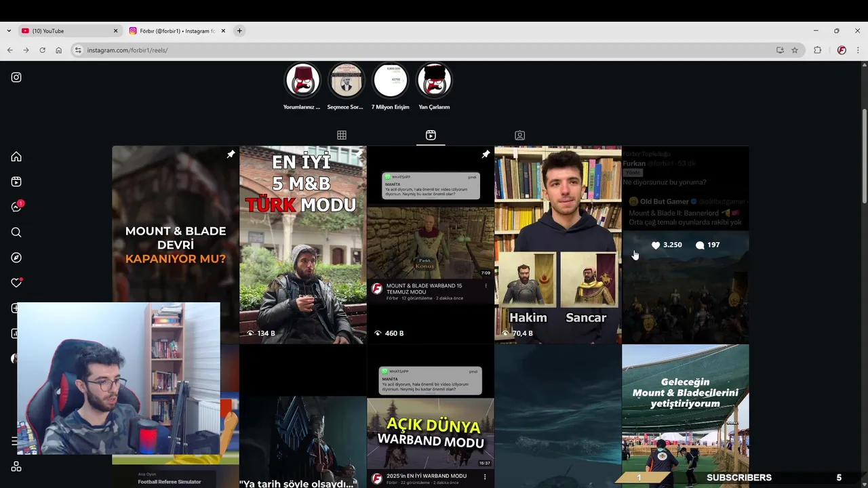Click the 134 B view count
This screenshot has width=868, height=488.
point(261,333)
